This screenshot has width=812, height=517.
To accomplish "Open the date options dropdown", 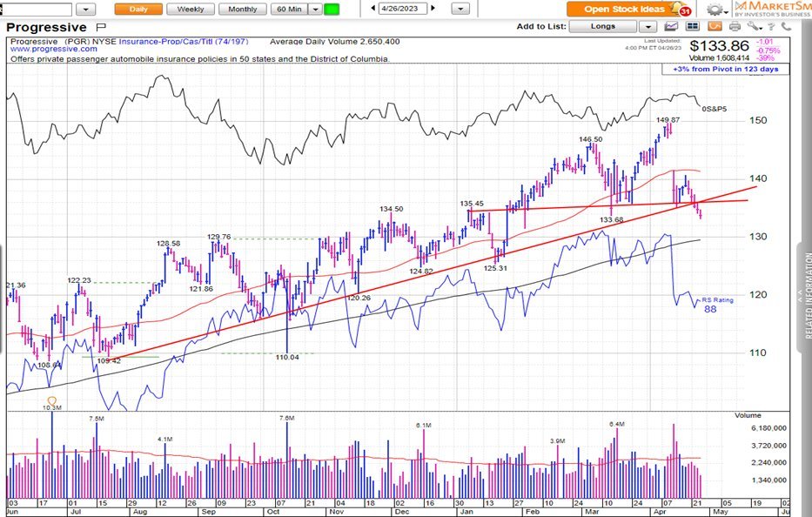I will tap(460, 9).
